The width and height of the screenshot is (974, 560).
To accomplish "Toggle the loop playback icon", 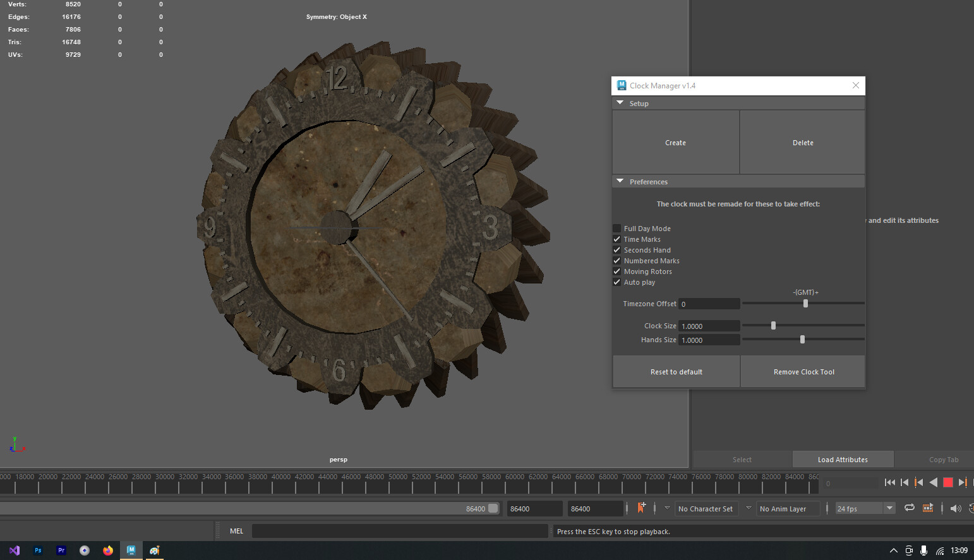I will point(910,508).
